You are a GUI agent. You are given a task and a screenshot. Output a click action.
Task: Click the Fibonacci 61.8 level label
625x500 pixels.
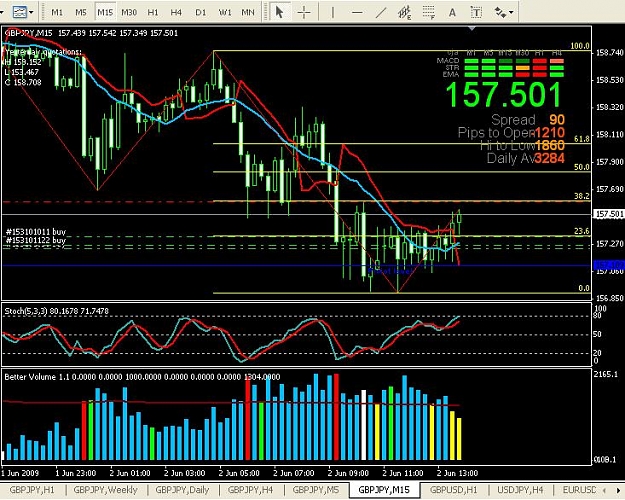point(582,139)
